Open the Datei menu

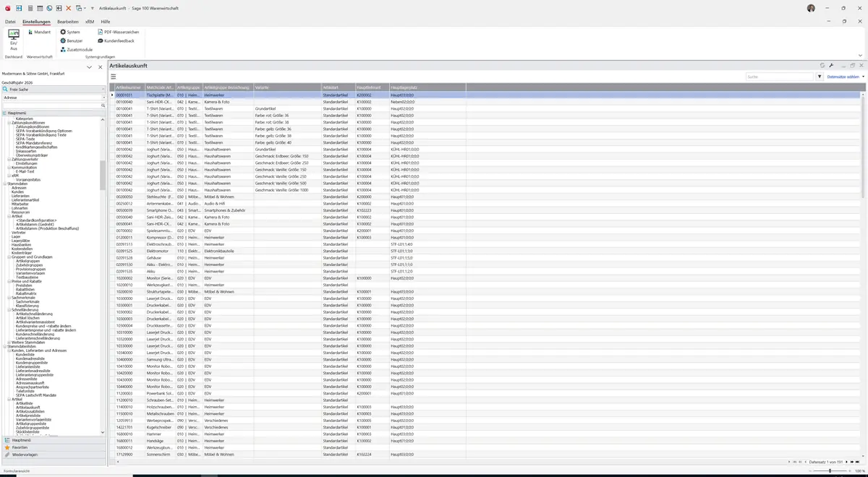pos(10,22)
